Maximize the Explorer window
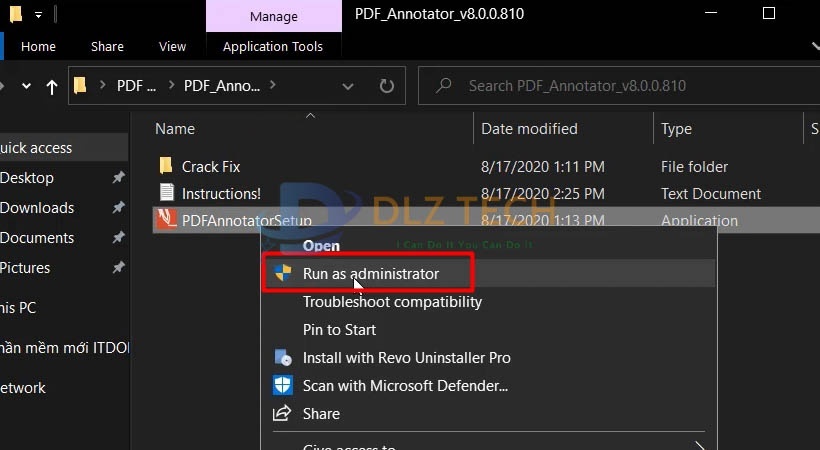The height and width of the screenshot is (450, 820). click(769, 13)
